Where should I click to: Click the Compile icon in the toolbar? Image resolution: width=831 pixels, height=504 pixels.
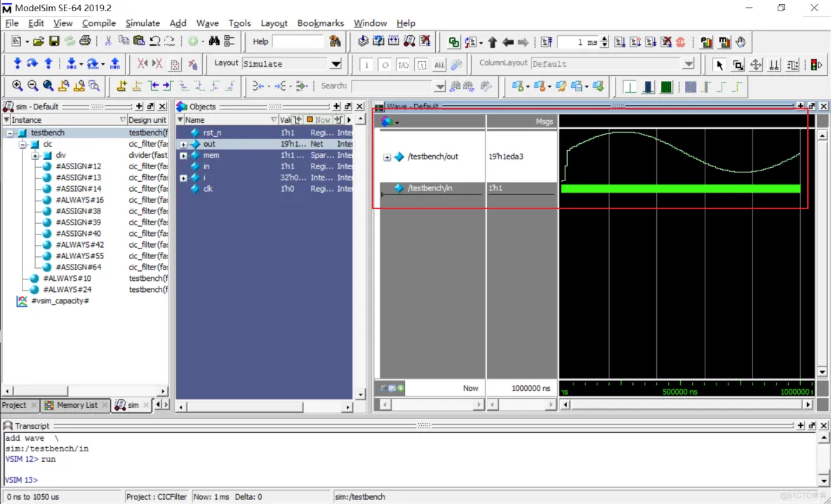[363, 41]
